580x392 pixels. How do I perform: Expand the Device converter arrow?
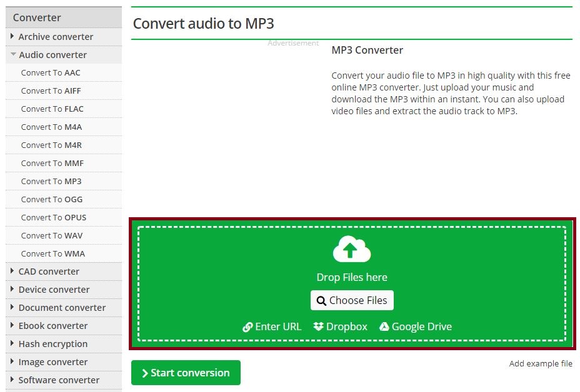pyautogui.click(x=12, y=289)
